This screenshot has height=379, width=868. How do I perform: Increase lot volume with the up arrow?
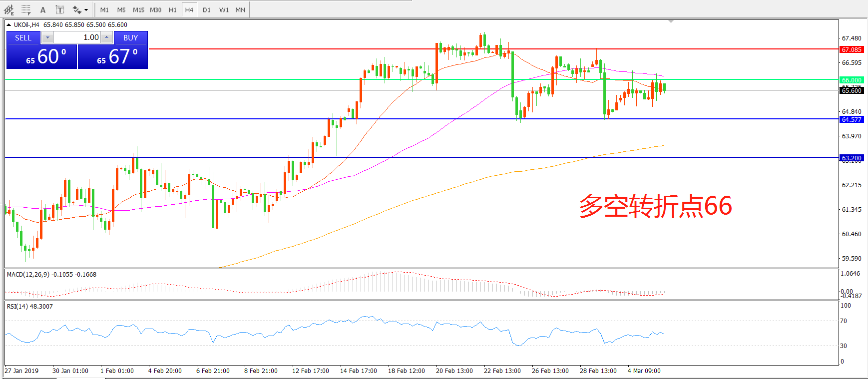click(x=106, y=37)
